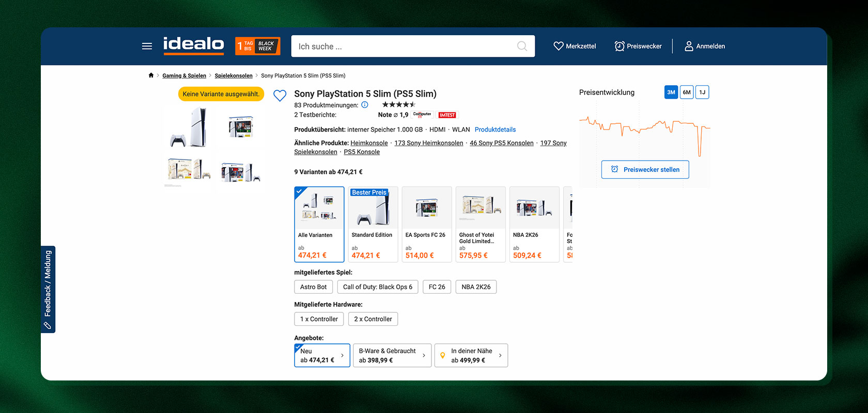The width and height of the screenshot is (868, 413).
Task: Filter by 1 x Controller
Action: coord(319,319)
